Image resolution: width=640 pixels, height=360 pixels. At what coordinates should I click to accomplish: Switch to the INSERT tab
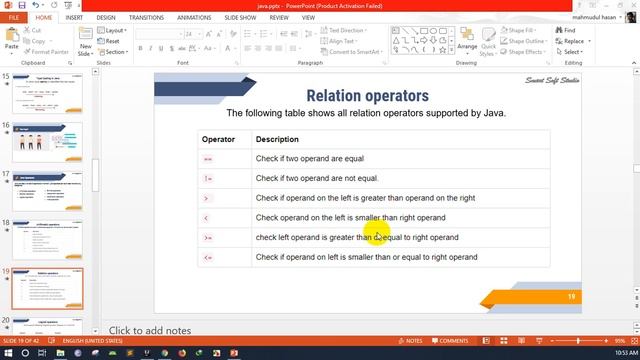[74, 18]
